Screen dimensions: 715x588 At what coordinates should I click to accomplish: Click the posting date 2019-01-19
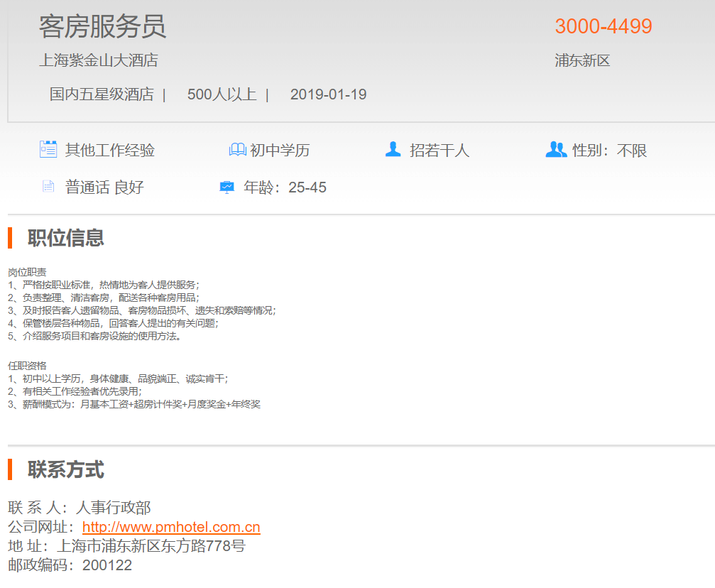pos(328,94)
